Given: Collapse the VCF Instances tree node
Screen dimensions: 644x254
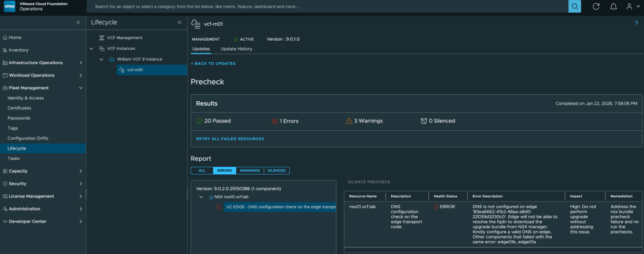Looking at the screenshot, I should (x=92, y=48).
